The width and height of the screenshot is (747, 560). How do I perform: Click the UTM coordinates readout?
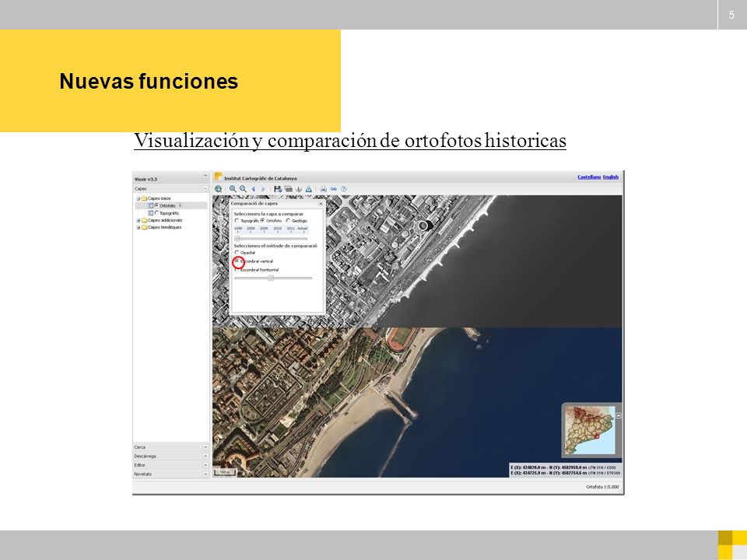click(x=565, y=470)
